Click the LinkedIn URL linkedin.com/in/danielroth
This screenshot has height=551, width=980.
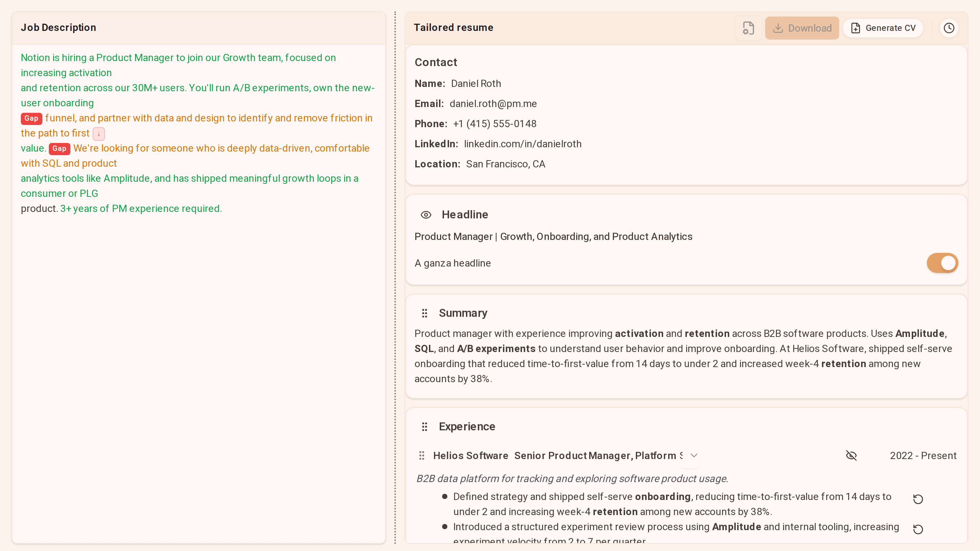523,144
